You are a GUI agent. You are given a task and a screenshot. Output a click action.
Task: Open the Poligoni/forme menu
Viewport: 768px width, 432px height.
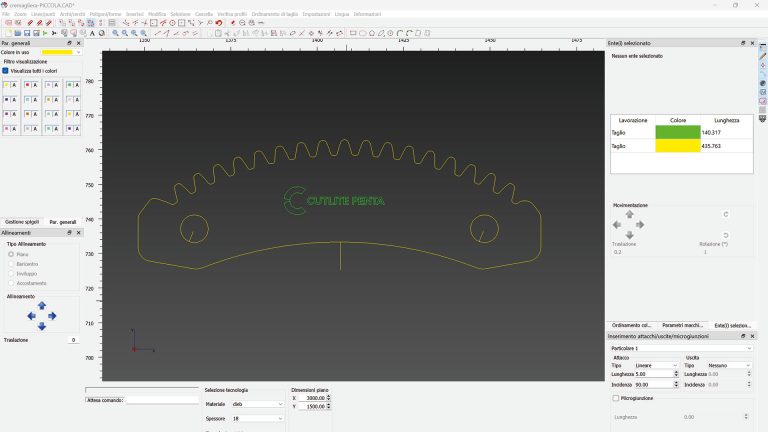(x=105, y=14)
